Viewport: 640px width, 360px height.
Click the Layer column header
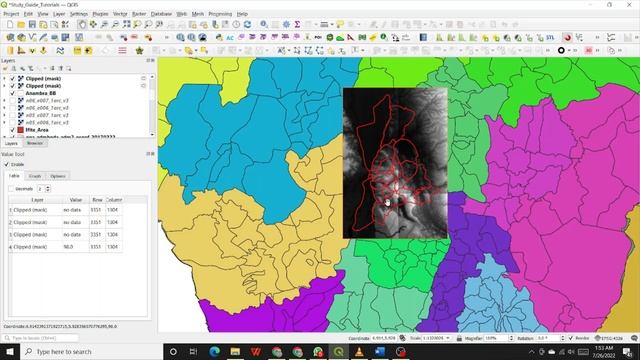point(37,200)
